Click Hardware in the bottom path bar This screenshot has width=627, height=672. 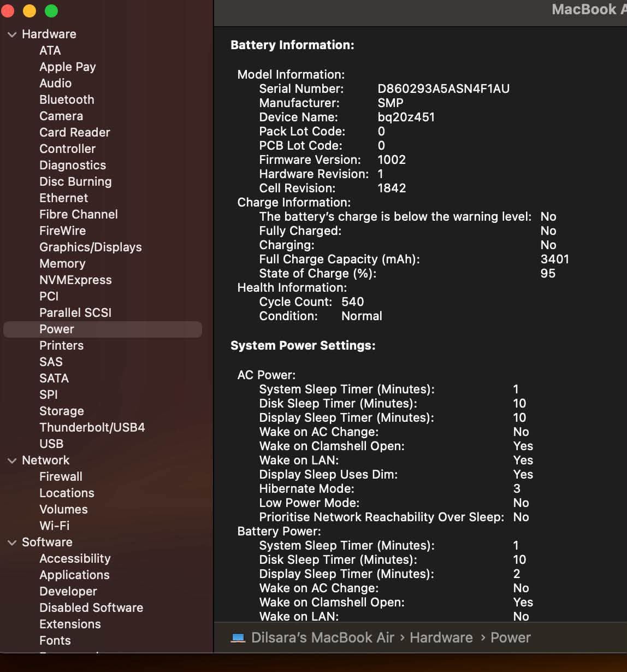click(441, 638)
